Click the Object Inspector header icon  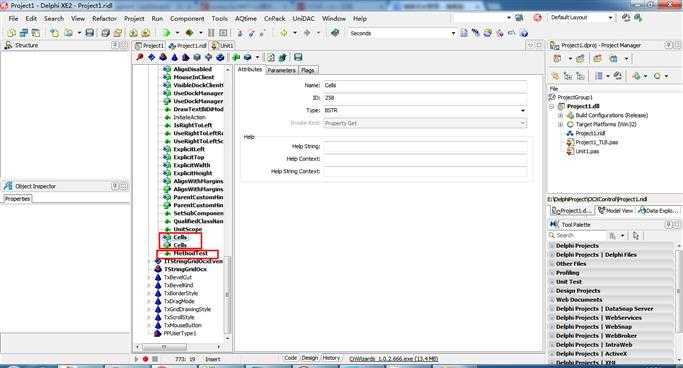tap(8, 186)
